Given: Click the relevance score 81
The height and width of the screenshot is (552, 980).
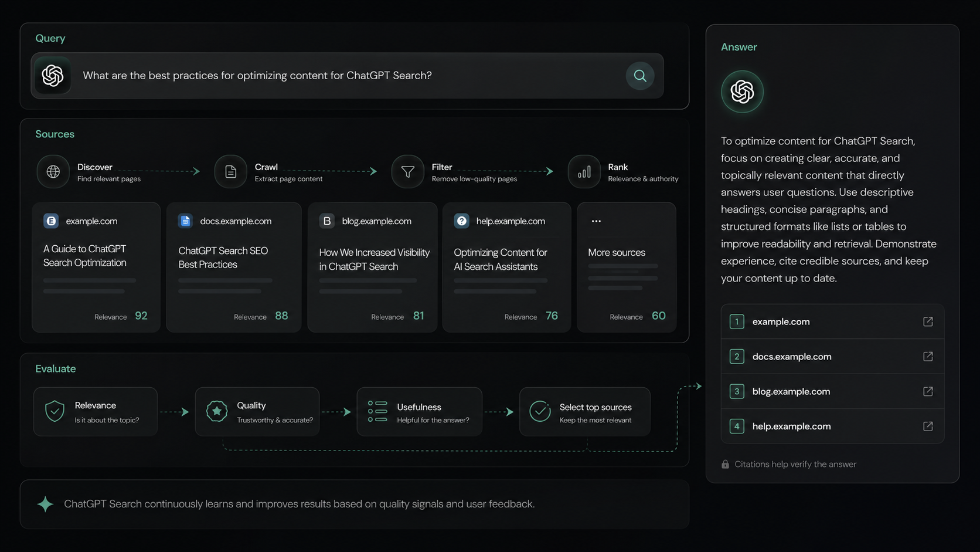Looking at the screenshot, I should (x=418, y=316).
